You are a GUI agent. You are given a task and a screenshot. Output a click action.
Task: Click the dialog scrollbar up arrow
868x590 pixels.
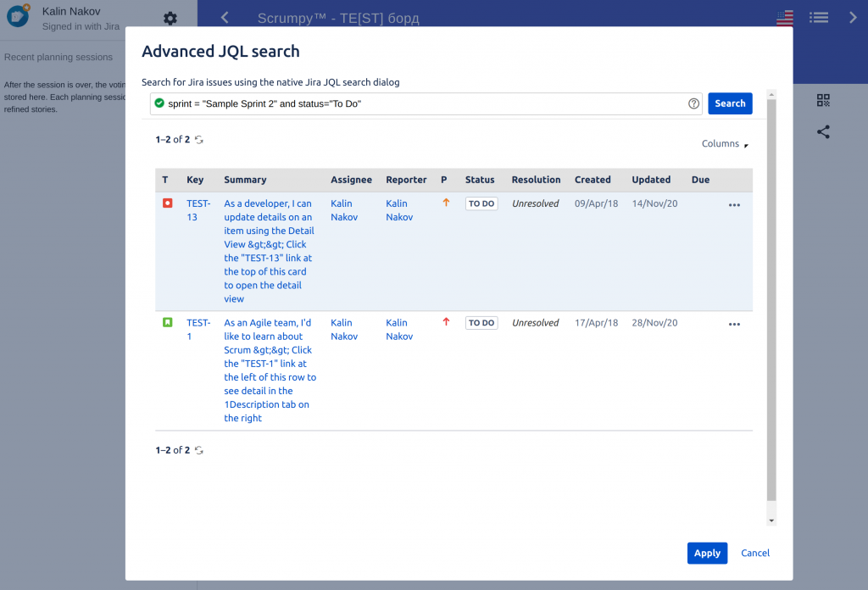(x=771, y=95)
